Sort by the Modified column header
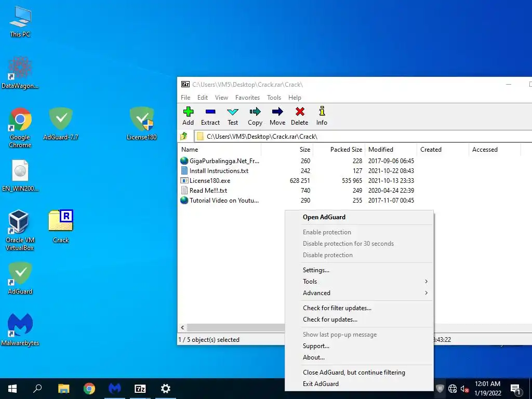 tap(391, 150)
